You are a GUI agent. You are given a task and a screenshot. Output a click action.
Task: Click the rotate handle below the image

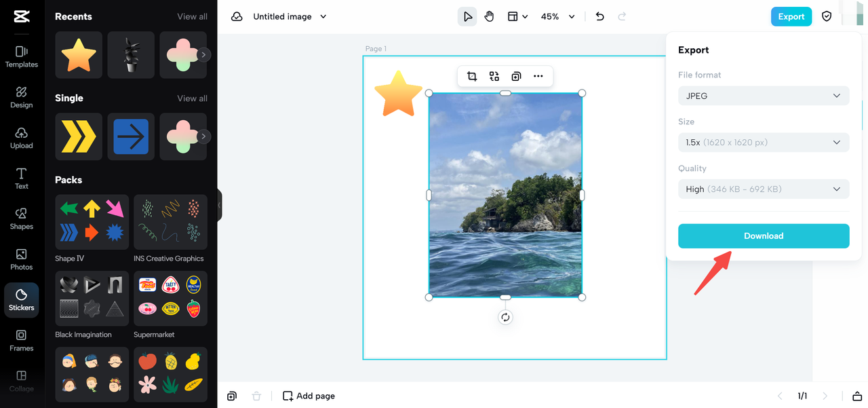505,317
